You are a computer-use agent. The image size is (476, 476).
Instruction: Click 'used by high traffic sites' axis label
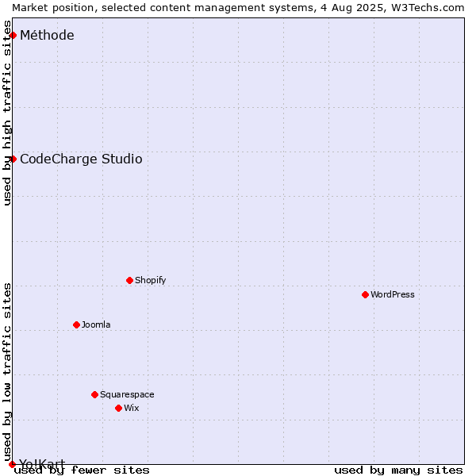click(7, 113)
